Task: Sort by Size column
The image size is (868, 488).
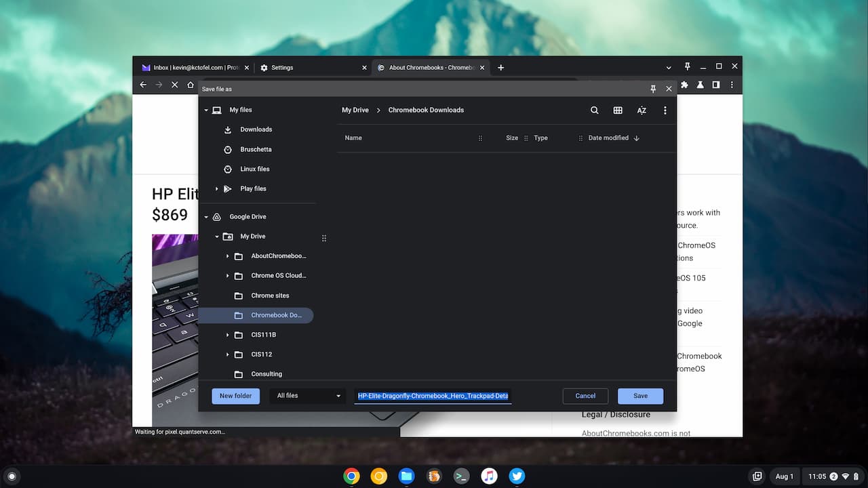Action: [x=512, y=138]
